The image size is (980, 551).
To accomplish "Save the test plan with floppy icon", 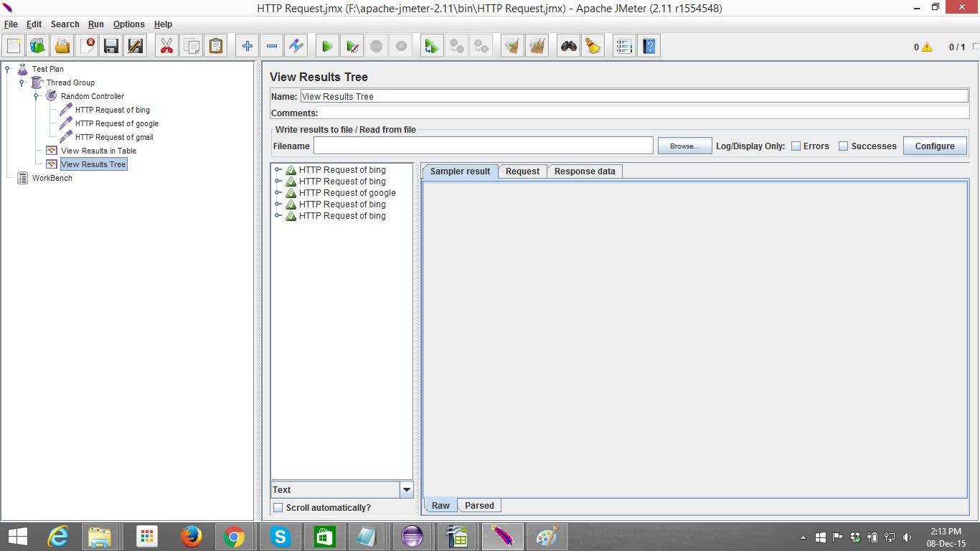I will click(111, 47).
